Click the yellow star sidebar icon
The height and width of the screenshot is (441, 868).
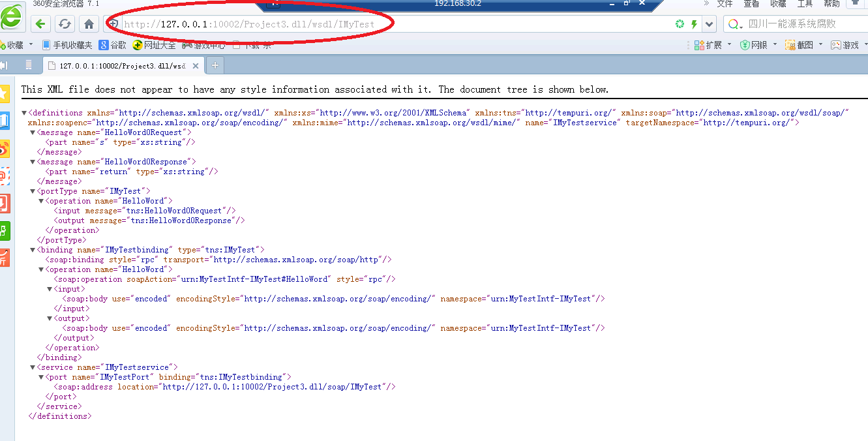pos(5,93)
